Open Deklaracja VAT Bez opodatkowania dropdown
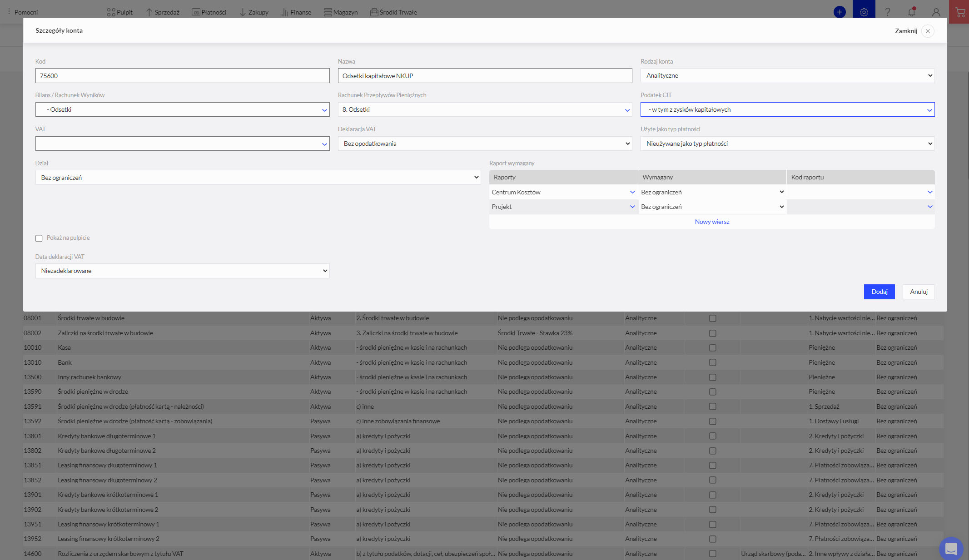969x560 pixels. click(x=485, y=144)
